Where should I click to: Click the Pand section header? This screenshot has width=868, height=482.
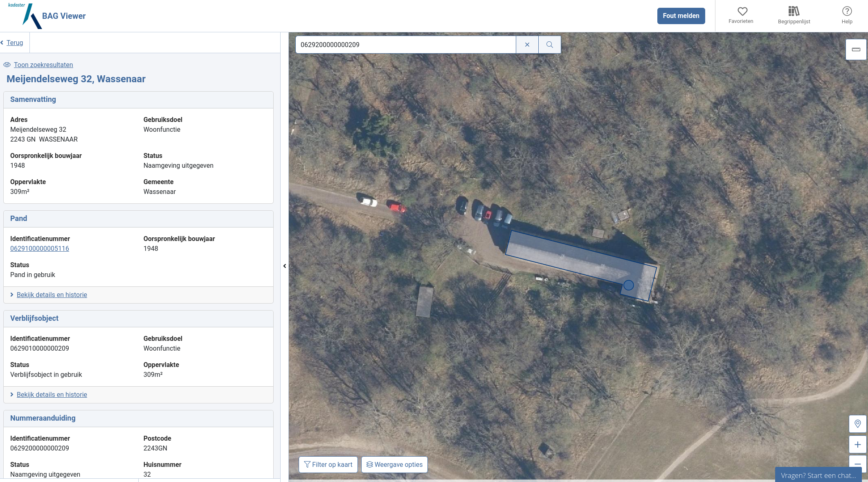[x=138, y=219]
